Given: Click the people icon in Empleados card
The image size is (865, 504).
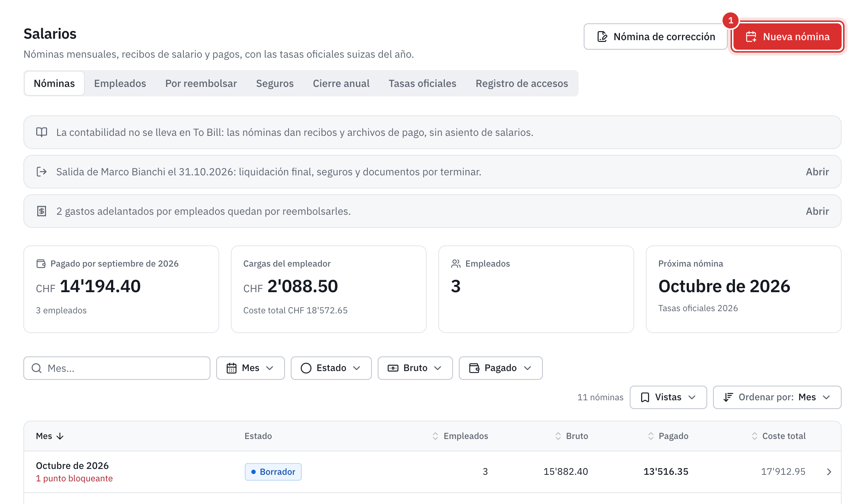Looking at the screenshot, I should 456,264.
